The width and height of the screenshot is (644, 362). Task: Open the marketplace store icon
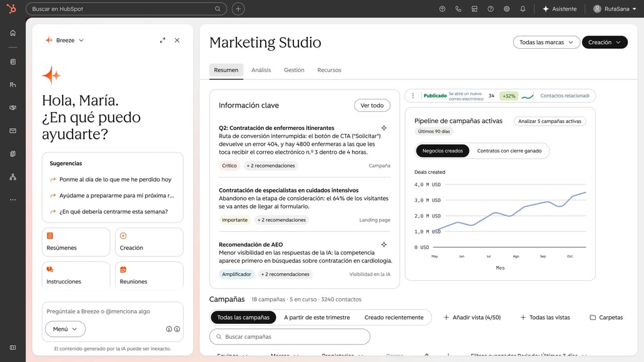point(475,9)
